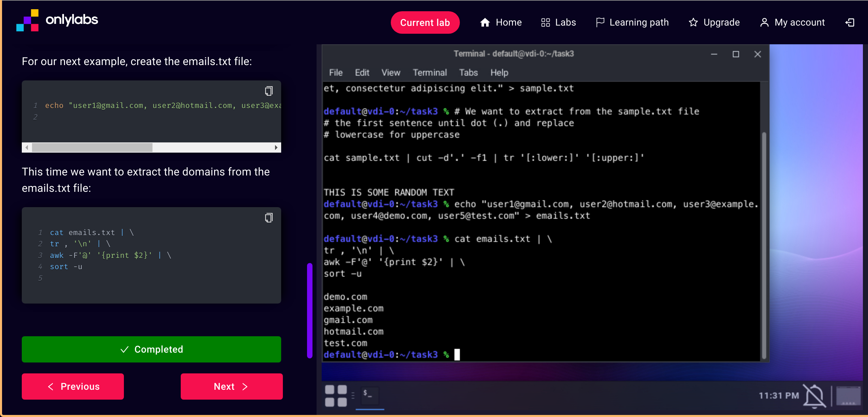Go to Home in top navigation
This screenshot has width=868, height=417.
[x=500, y=22]
